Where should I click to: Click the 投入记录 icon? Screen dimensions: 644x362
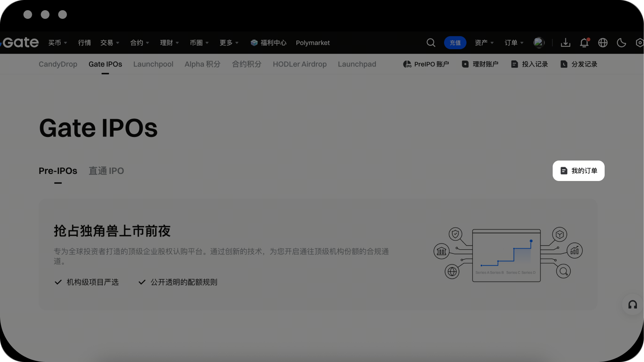(514, 64)
